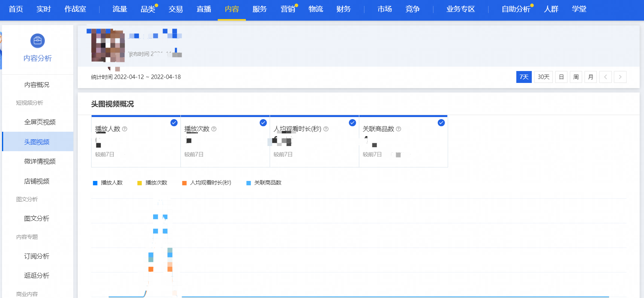
Task: Click the 商业内容 sidebar group label
Action: pyautogui.click(x=27, y=294)
